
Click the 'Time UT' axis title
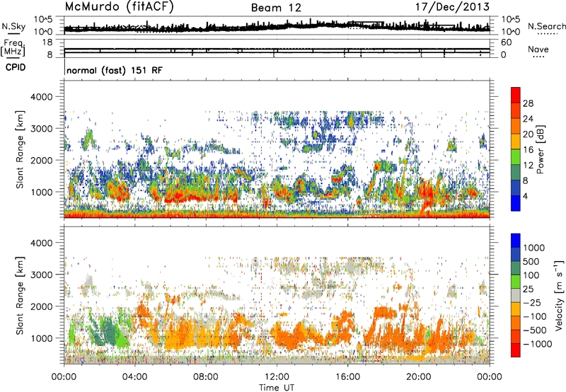tap(277, 387)
